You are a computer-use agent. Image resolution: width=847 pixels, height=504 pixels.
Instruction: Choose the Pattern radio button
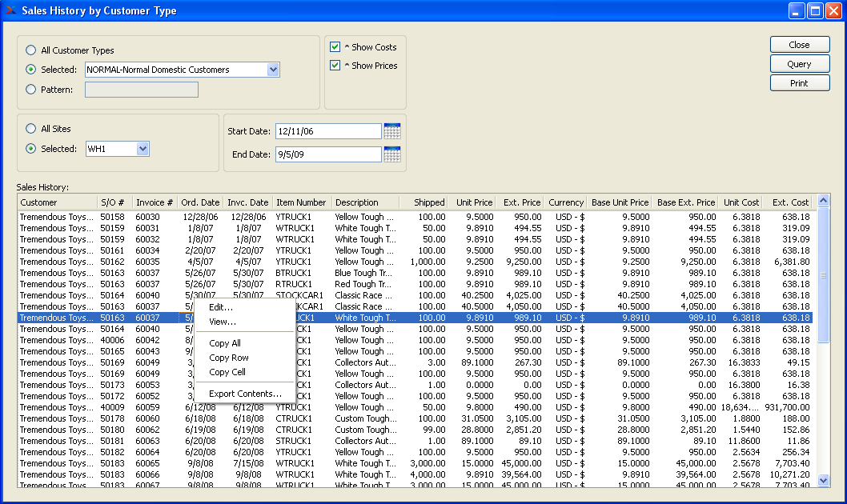(31, 90)
